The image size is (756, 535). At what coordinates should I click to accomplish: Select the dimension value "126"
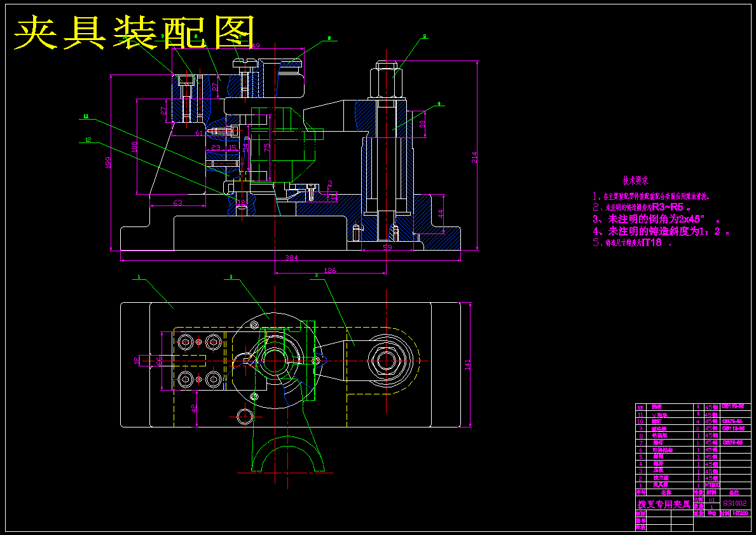click(330, 270)
